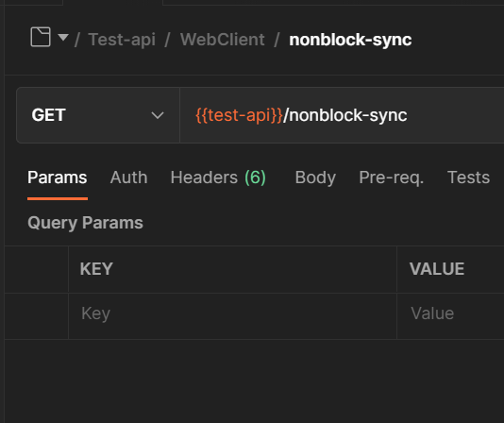Image resolution: width=504 pixels, height=423 pixels.
Task: Click the Query Params section label
Action: coord(85,223)
